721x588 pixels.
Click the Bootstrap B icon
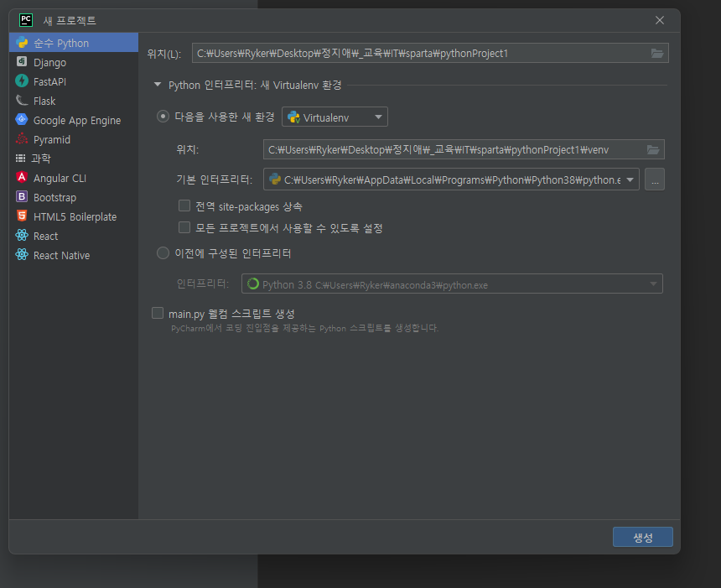22,197
